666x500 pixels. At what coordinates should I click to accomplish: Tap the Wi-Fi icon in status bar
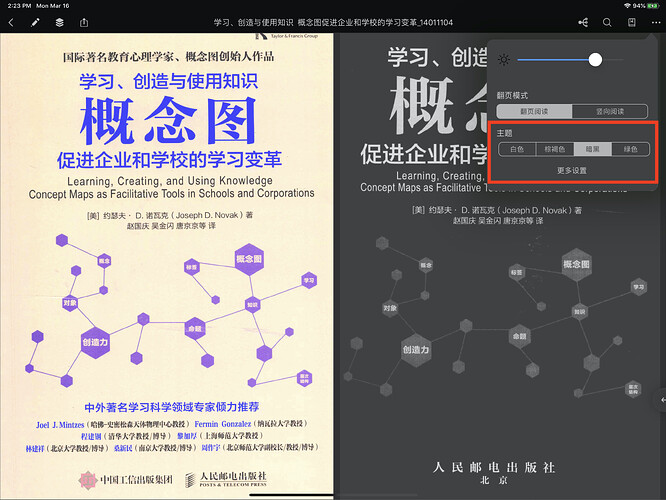627,6
